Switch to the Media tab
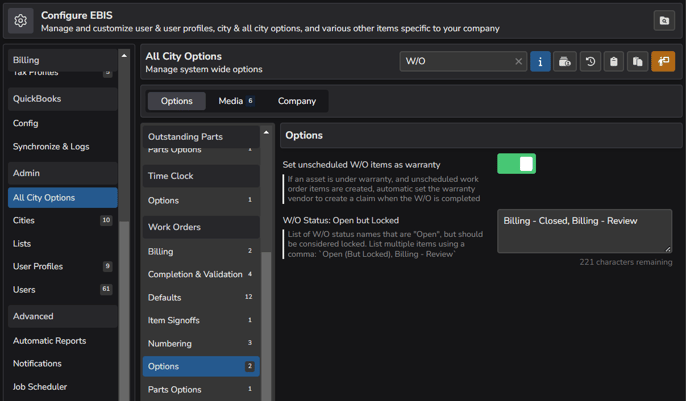 coord(236,101)
